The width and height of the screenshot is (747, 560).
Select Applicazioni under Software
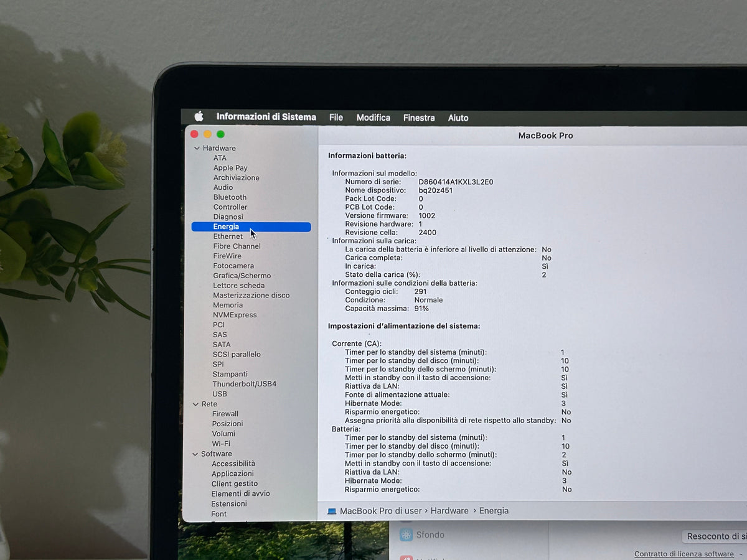point(232,474)
